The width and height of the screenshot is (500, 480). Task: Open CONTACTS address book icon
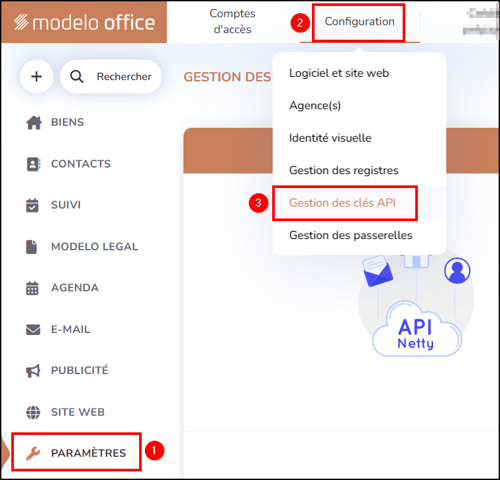pyautogui.click(x=33, y=164)
